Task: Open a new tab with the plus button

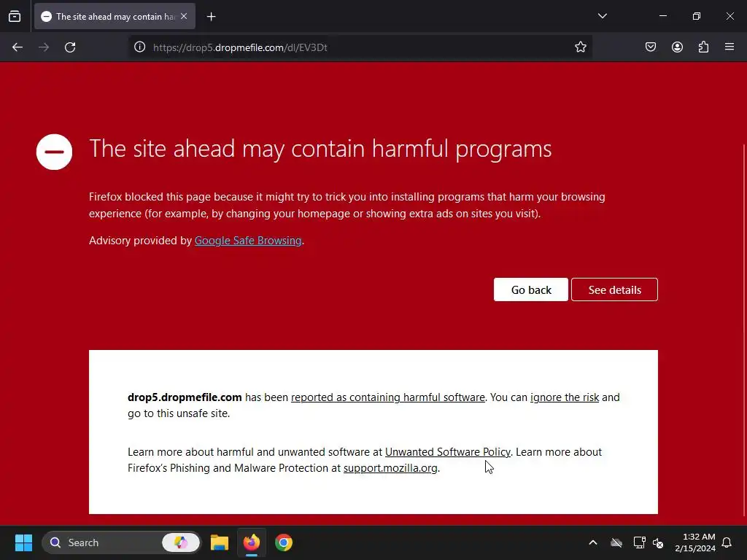Action: (211, 17)
